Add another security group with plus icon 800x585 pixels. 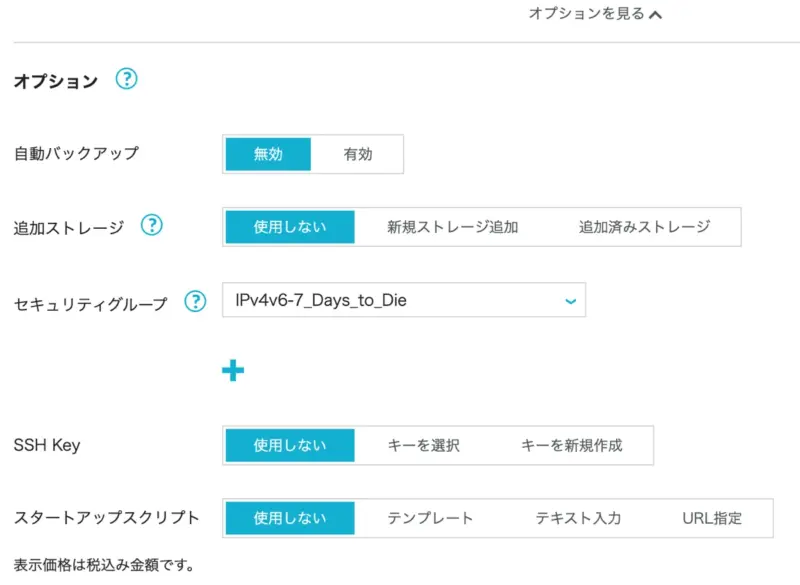pyautogui.click(x=233, y=371)
